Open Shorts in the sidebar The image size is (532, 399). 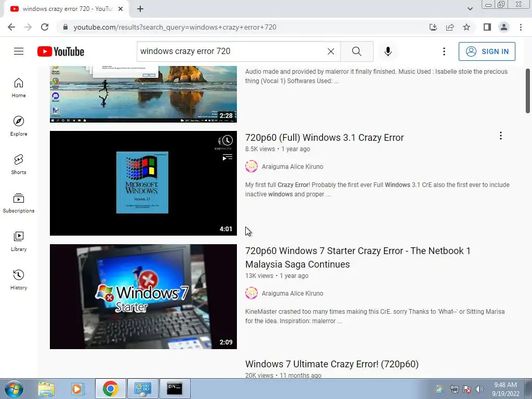coord(19,165)
